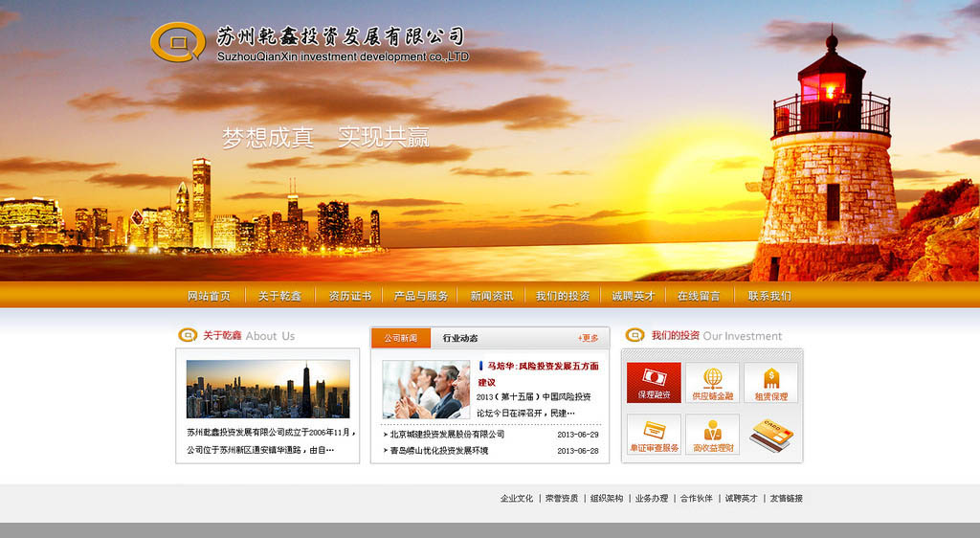Click the company name 苏州乾鑫投资发展有限公司 title
The height and width of the screenshot is (538, 980).
tap(341, 37)
